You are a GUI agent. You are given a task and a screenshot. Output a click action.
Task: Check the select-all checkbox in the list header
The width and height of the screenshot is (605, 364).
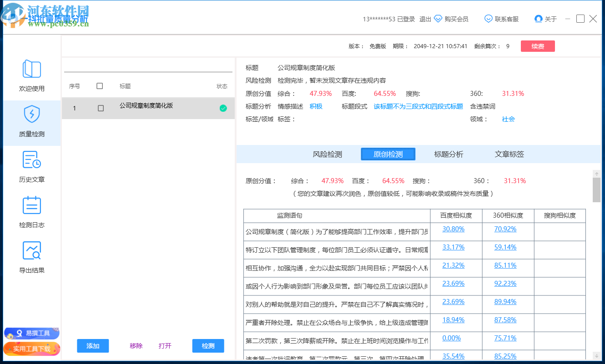click(100, 85)
